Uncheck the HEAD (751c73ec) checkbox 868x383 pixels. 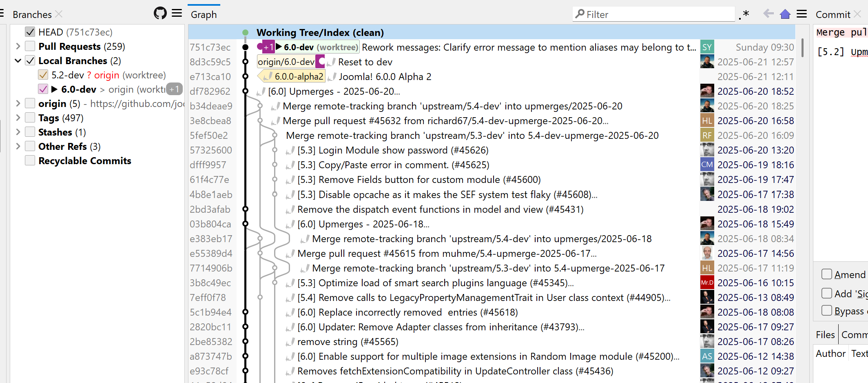click(30, 31)
